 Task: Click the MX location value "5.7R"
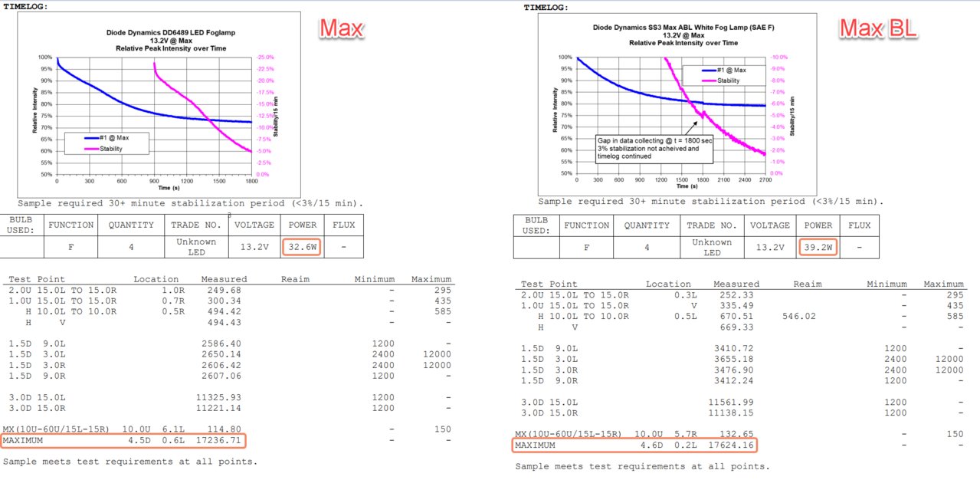tap(684, 434)
